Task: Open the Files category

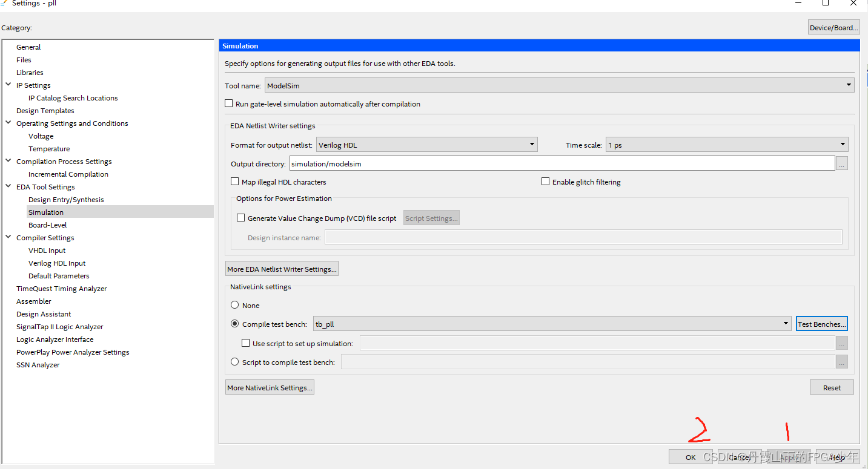Action: [24, 60]
